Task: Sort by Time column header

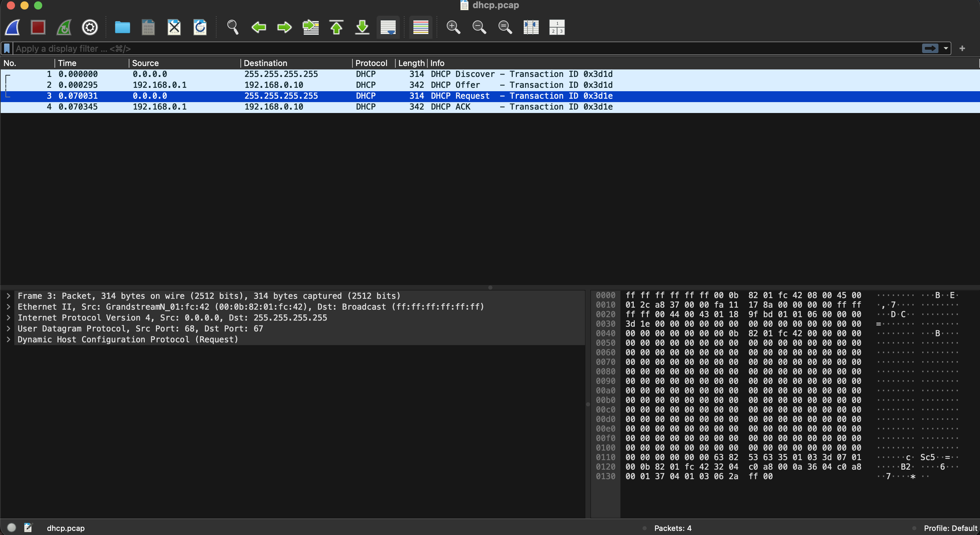Action: pos(92,63)
